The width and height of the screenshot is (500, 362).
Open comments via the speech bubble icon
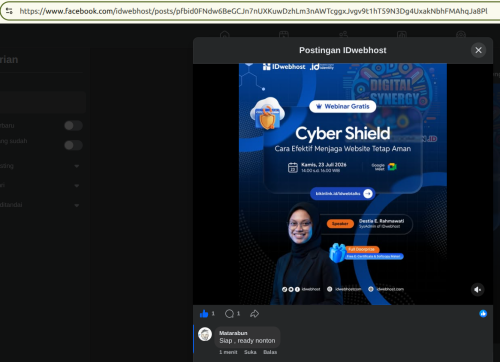coord(229,314)
